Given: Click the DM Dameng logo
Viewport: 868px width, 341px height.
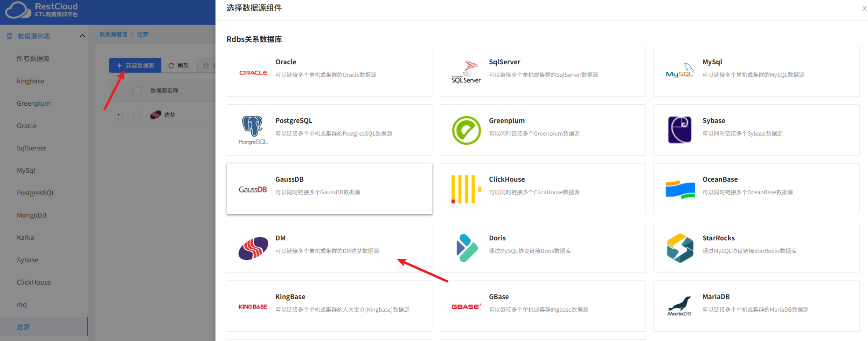Looking at the screenshot, I should point(253,248).
